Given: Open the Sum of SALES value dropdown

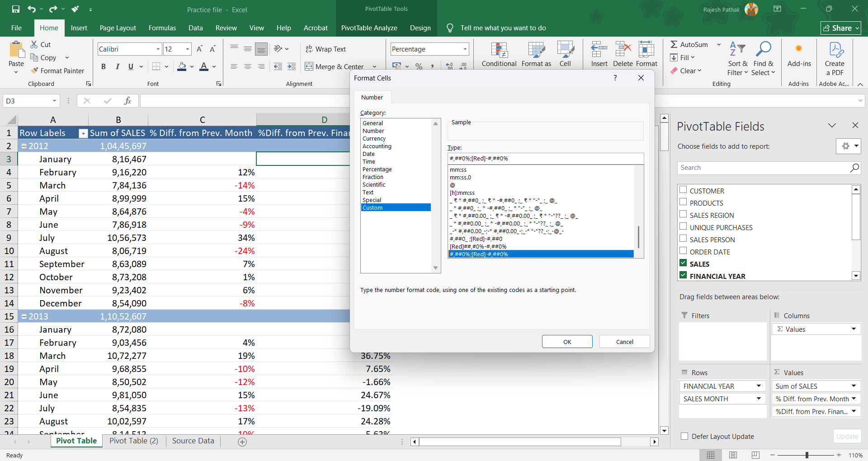Looking at the screenshot, I should click(854, 386).
